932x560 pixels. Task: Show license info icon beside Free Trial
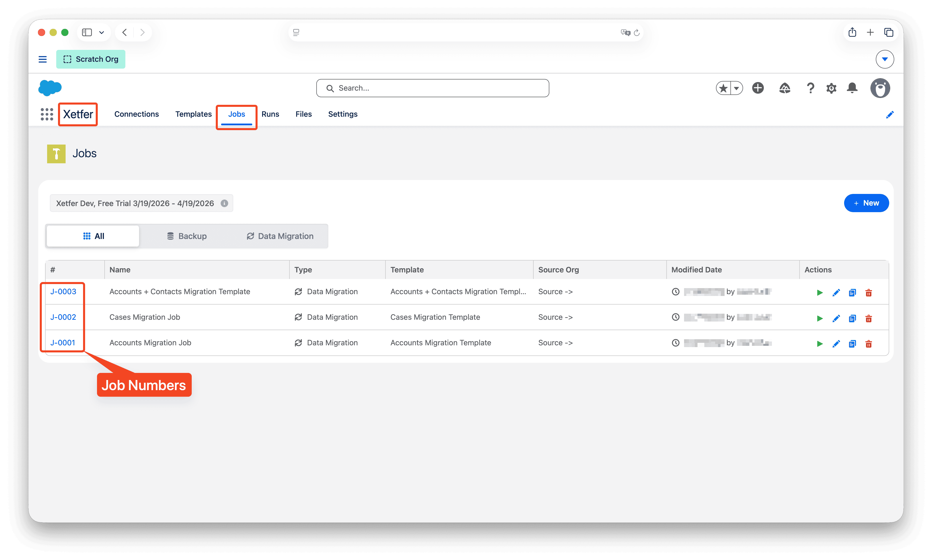[224, 203]
